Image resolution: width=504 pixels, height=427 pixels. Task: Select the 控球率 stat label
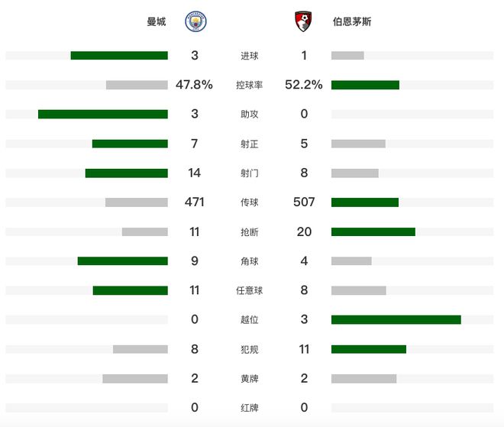(x=249, y=85)
